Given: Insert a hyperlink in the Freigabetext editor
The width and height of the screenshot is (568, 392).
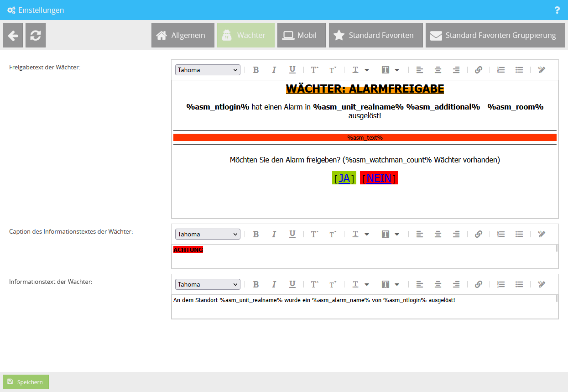Looking at the screenshot, I should click(x=478, y=69).
